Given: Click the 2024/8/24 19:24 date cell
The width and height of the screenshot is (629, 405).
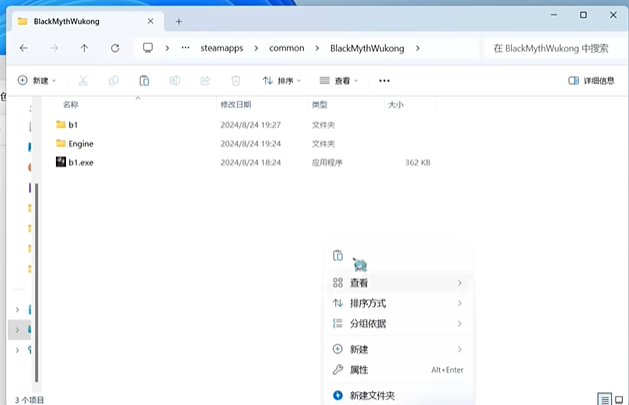Looking at the screenshot, I should click(x=251, y=144).
